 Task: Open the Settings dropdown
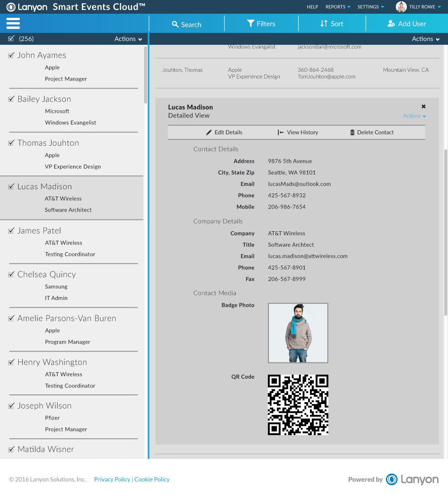[371, 7]
